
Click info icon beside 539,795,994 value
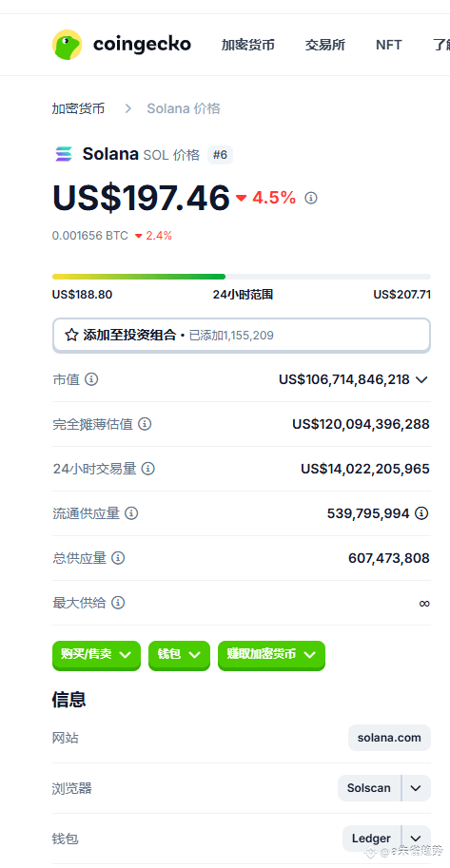(x=422, y=513)
